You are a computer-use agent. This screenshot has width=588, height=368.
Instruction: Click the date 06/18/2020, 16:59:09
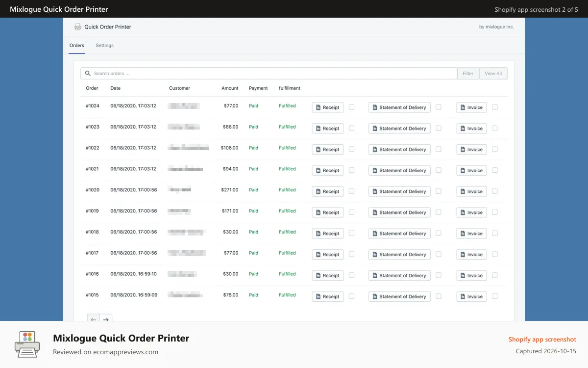(x=134, y=295)
